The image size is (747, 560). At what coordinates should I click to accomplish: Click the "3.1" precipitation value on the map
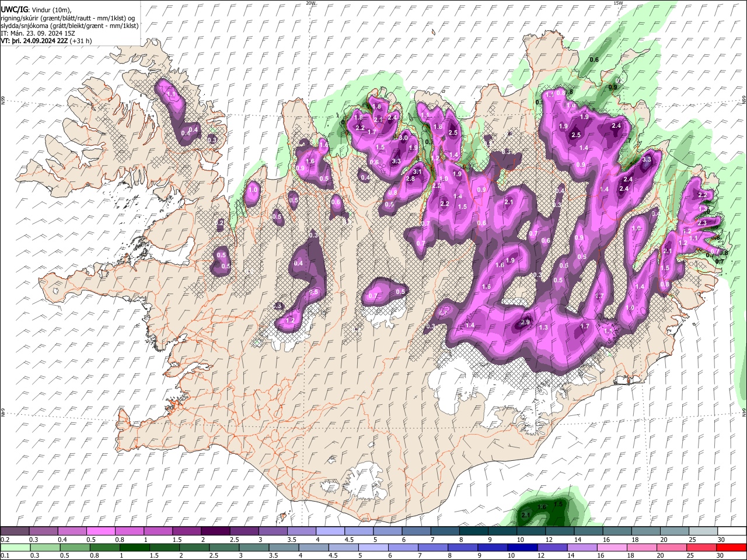(x=417, y=171)
